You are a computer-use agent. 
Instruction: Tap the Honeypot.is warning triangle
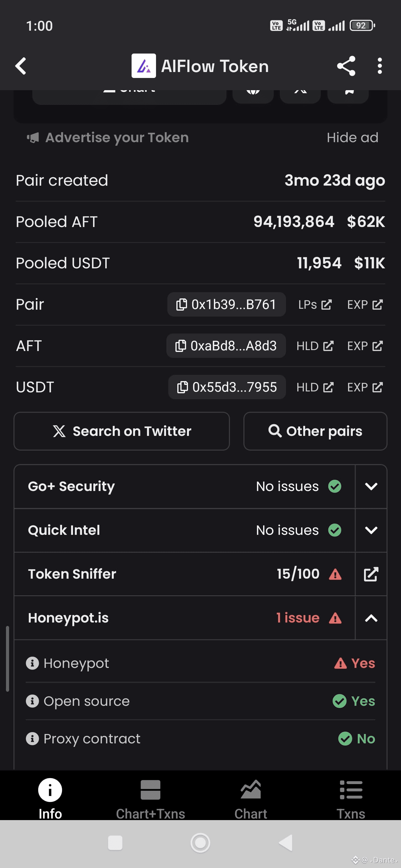(x=335, y=618)
